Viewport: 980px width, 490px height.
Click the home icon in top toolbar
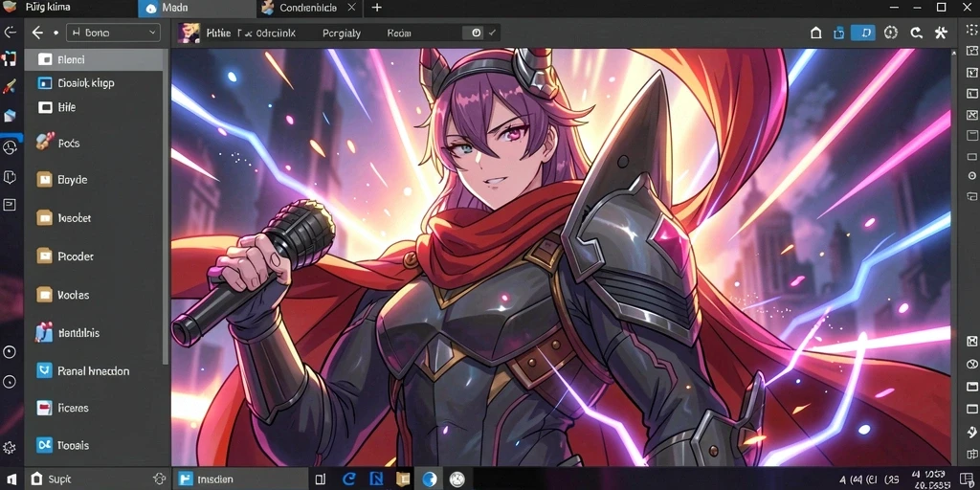815,33
